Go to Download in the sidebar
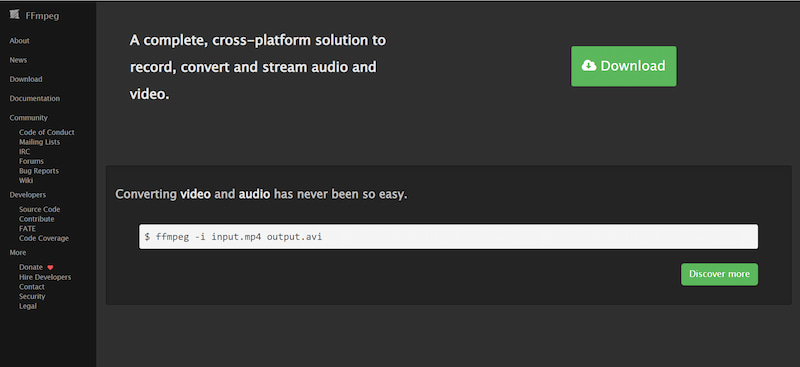800x367 pixels. 26,79
